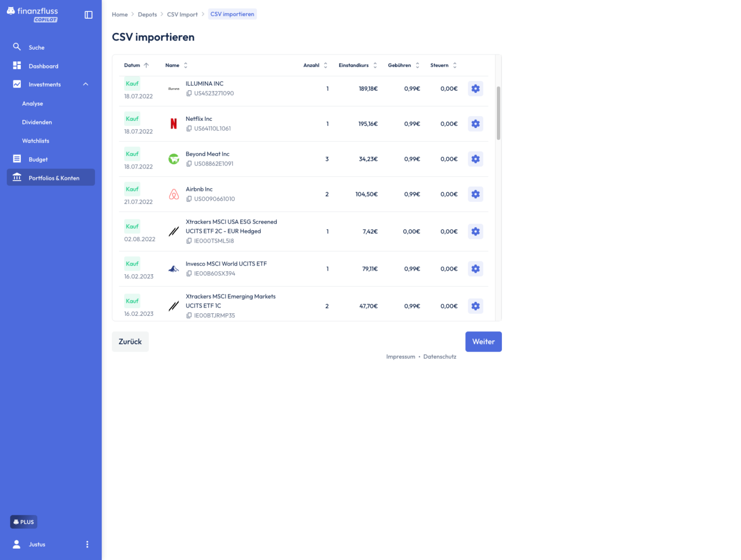The width and height of the screenshot is (741, 560).
Task: Click the Zurück button
Action: pyautogui.click(x=130, y=342)
